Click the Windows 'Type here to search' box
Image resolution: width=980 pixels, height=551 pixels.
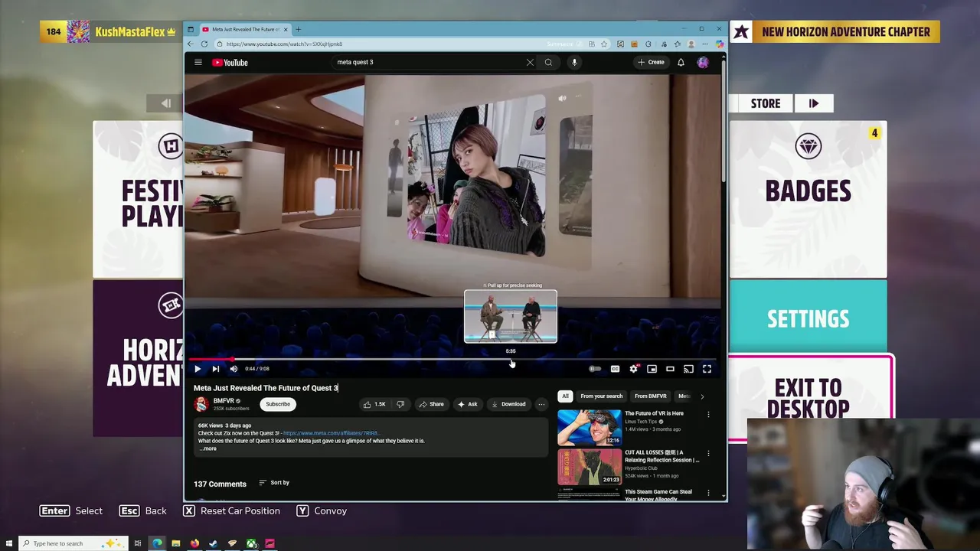click(x=73, y=543)
